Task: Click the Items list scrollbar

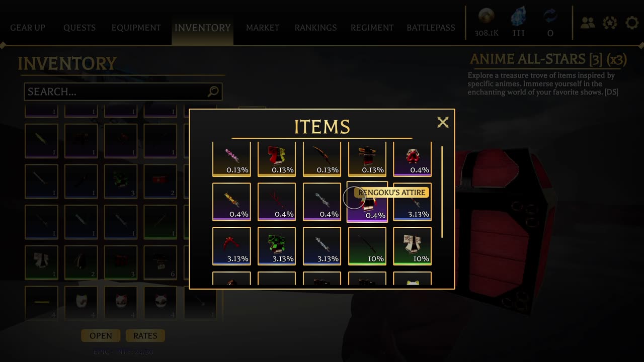Action: click(x=442, y=192)
